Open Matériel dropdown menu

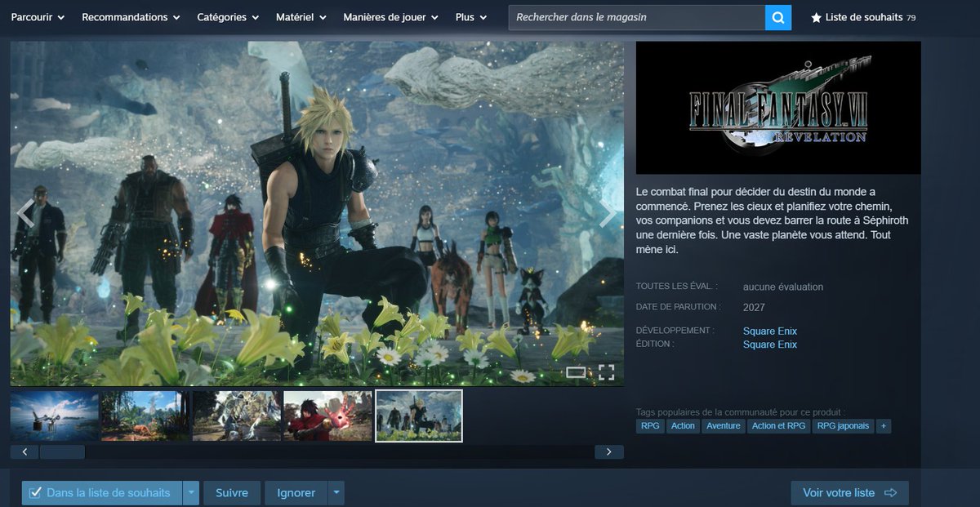(x=301, y=17)
